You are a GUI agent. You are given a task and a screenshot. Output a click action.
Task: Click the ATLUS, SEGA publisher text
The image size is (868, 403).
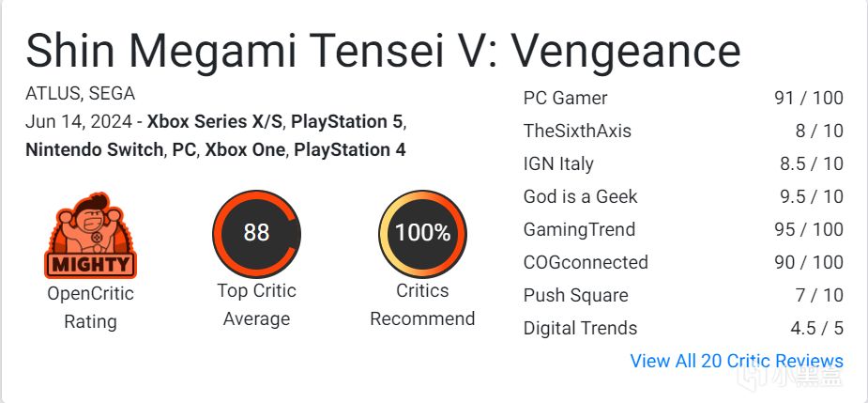(81, 93)
